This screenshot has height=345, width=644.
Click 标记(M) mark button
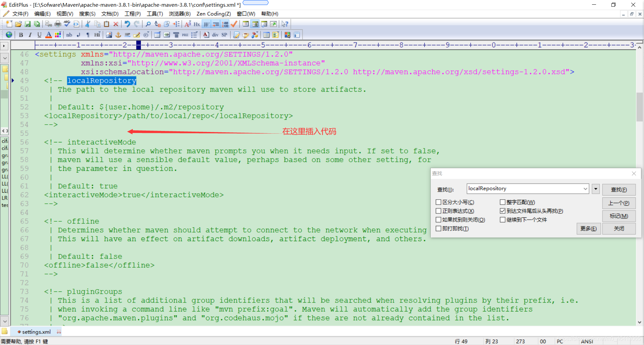pos(619,216)
